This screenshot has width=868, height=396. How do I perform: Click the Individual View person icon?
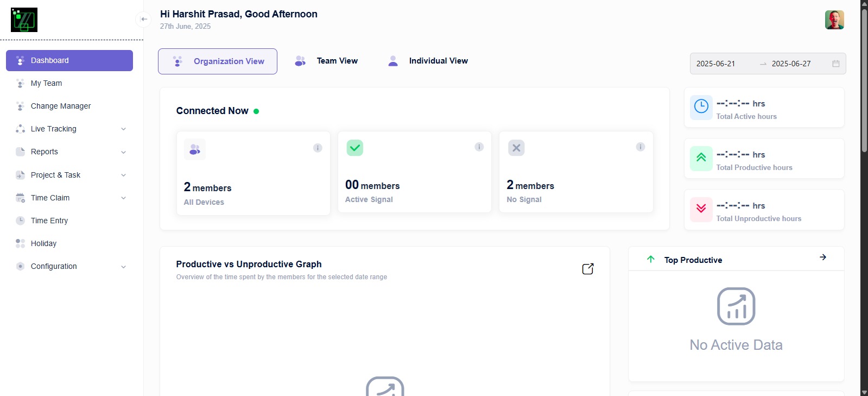(393, 61)
